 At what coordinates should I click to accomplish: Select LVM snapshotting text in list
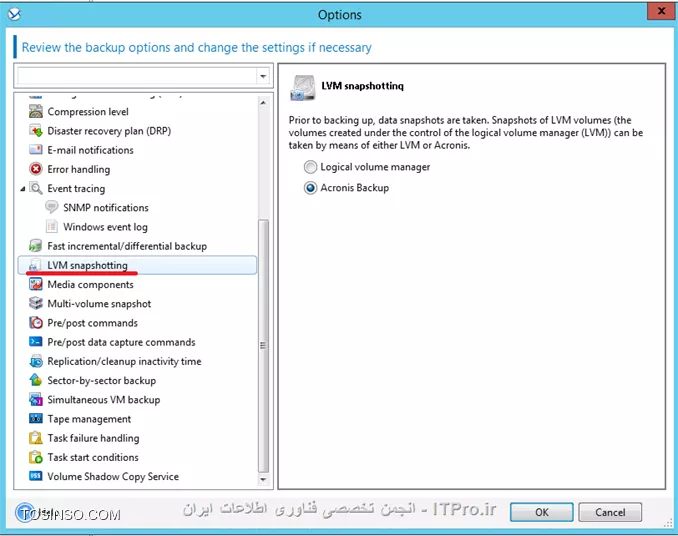(x=87, y=265)
